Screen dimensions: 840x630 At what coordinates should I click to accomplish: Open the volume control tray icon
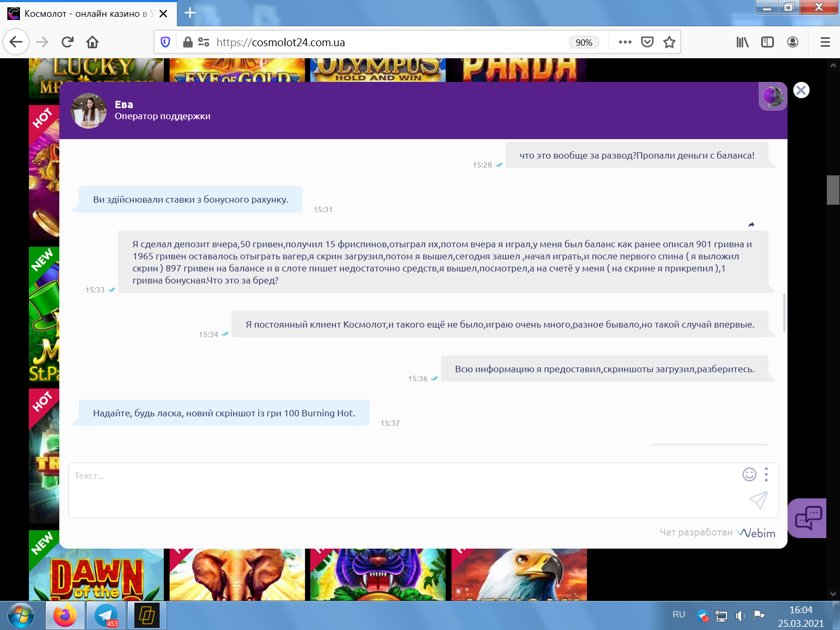[x=740, y=616]
